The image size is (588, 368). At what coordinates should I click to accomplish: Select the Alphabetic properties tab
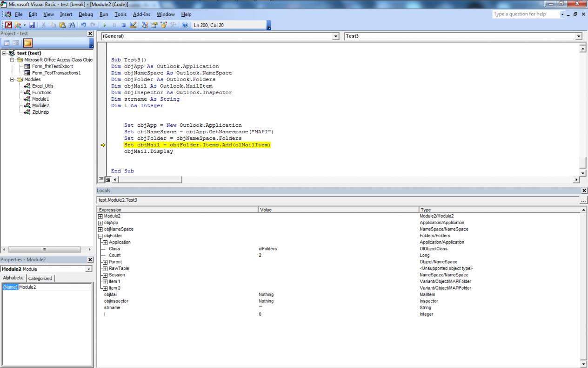pyautogui.click(x=13, y=278)
